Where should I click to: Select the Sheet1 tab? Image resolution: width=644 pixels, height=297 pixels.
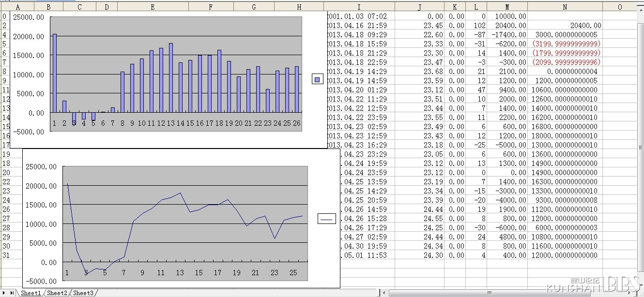[30, 293]
